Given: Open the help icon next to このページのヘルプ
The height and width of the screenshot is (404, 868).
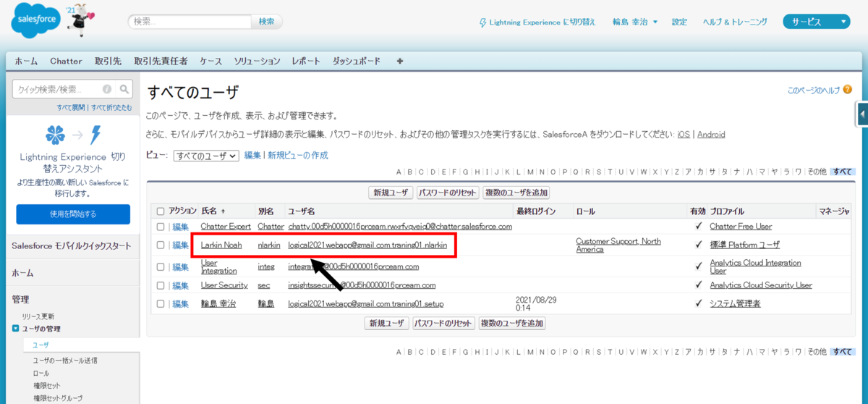Looking at the screenshot, I should pyautogui.click(x=847, y=90).
